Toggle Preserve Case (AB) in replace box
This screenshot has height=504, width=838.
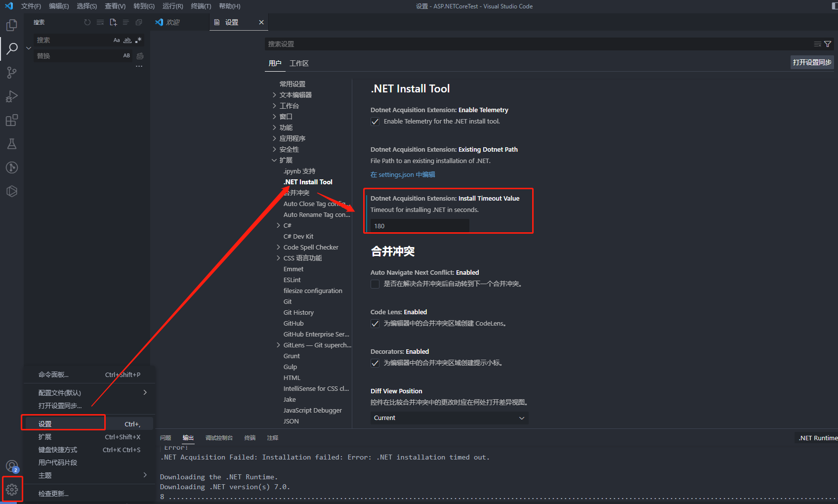point(126,56)
